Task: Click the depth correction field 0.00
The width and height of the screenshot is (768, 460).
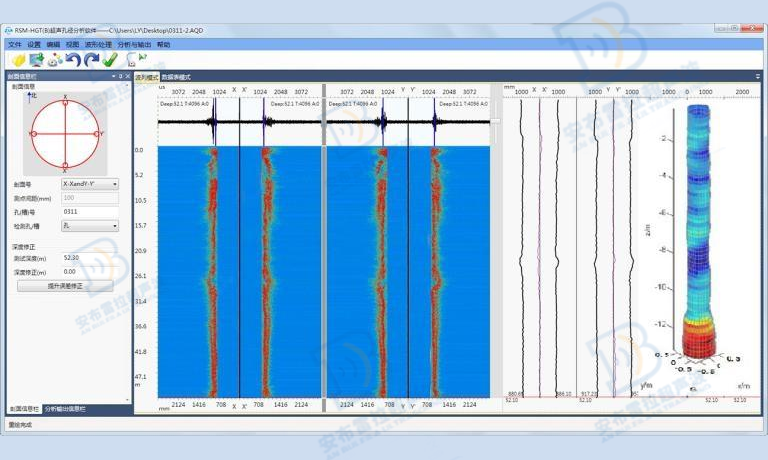Action: pyautogui.click(x=90, y=271)
